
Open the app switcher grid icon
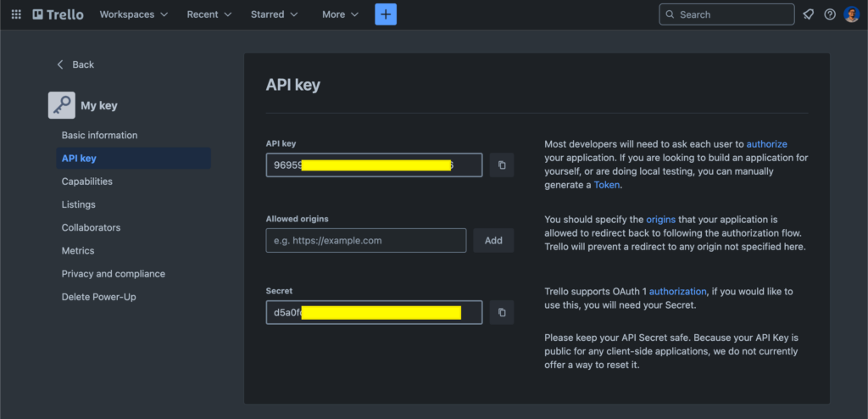tap(16, 14)
